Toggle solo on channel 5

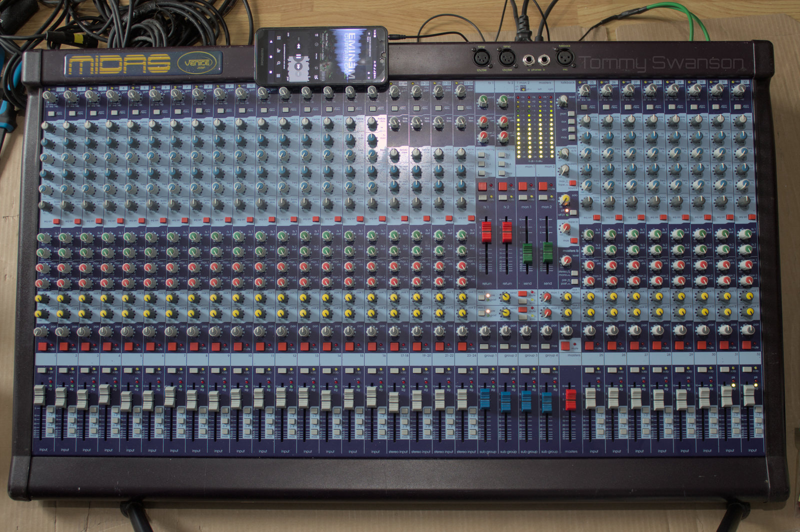pos(127,371)
